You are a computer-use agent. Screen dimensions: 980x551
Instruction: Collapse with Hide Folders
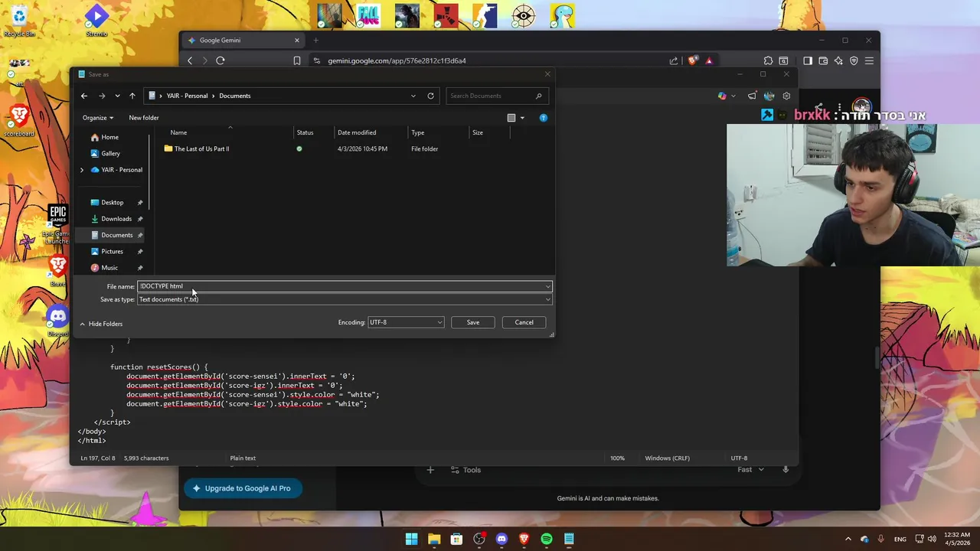[x=101, y=324]
